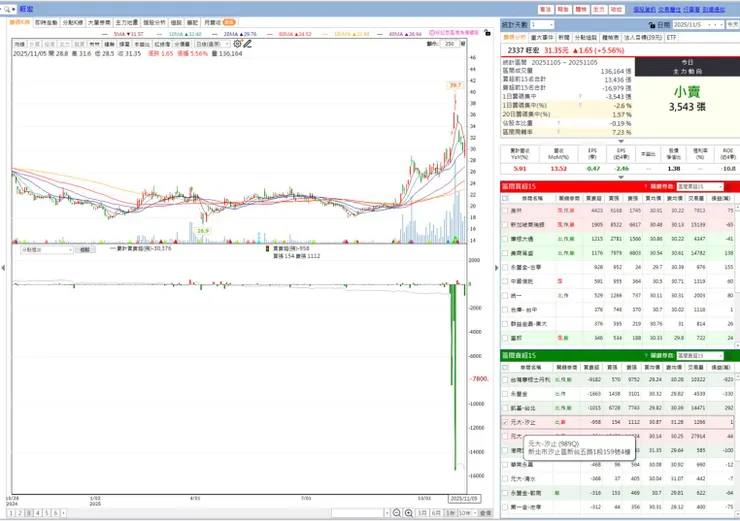Click the pink circle legend icon above the chart

pos(431,33)
